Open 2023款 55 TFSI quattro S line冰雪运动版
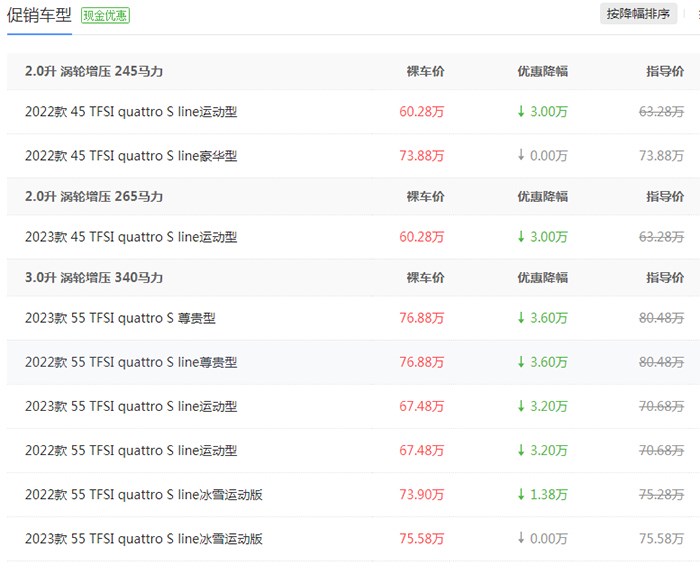The height and width of the screenshot is (574, 700). (x=144, y=539)
